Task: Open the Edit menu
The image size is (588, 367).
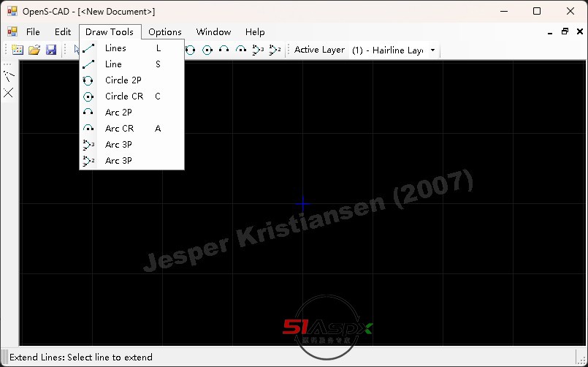Action: click(x=63, y=32)
